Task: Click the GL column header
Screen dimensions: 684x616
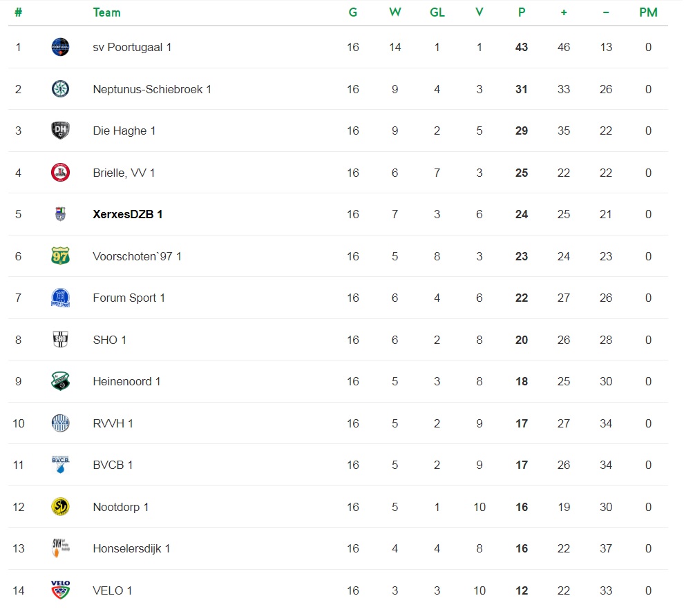Action: [437, 12]
